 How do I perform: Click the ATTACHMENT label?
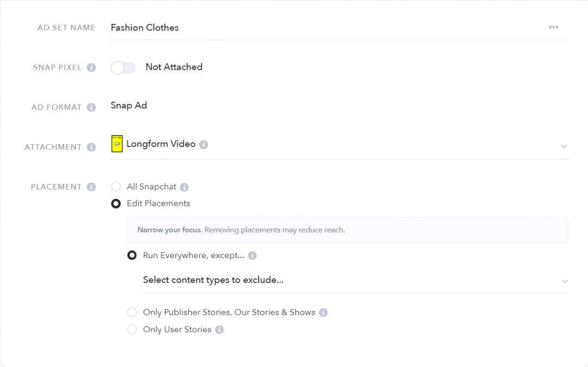[53, 147]
